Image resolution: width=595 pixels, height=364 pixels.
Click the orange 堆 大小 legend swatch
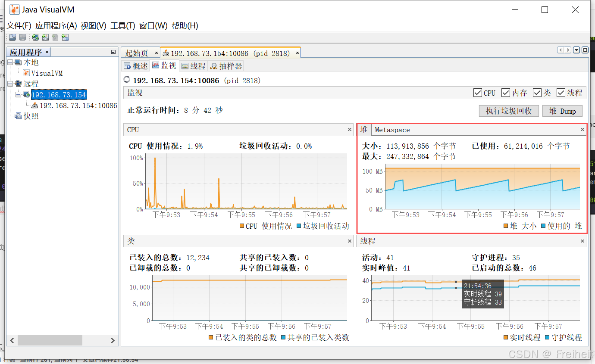click(x=505, y=226)
